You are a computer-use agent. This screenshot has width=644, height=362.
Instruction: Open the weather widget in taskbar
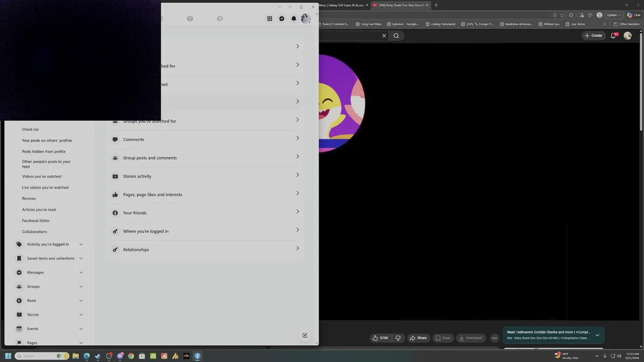tap(567, 356)
